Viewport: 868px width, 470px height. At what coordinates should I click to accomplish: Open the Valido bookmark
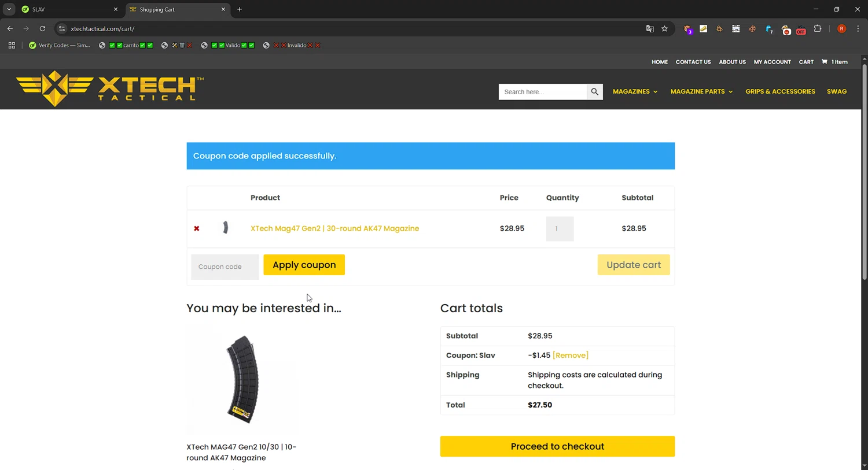(x=227, y=45)
